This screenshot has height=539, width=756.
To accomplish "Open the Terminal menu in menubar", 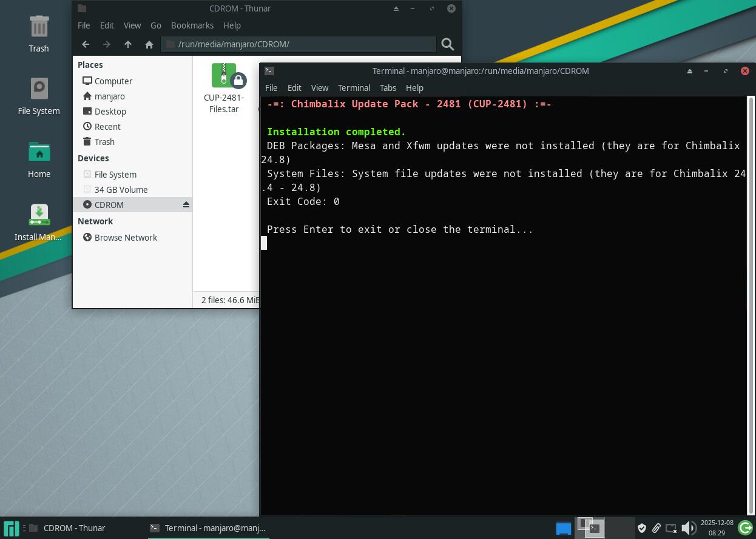I will click(x=354, y=88).
